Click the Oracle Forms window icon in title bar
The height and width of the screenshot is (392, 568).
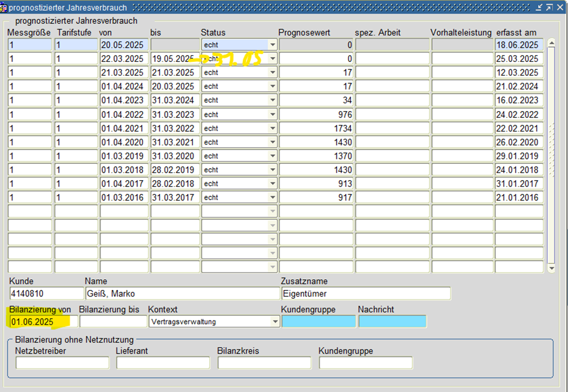tap(4, 7)
